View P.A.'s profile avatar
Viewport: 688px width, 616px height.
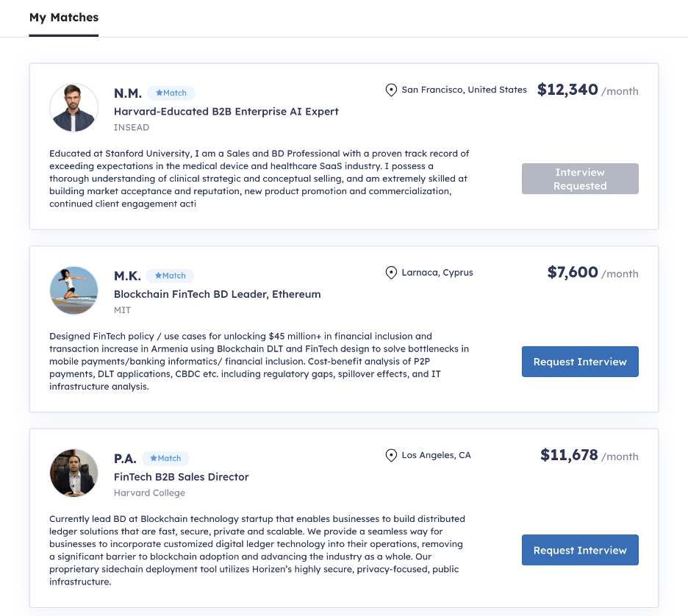point(74,473)
